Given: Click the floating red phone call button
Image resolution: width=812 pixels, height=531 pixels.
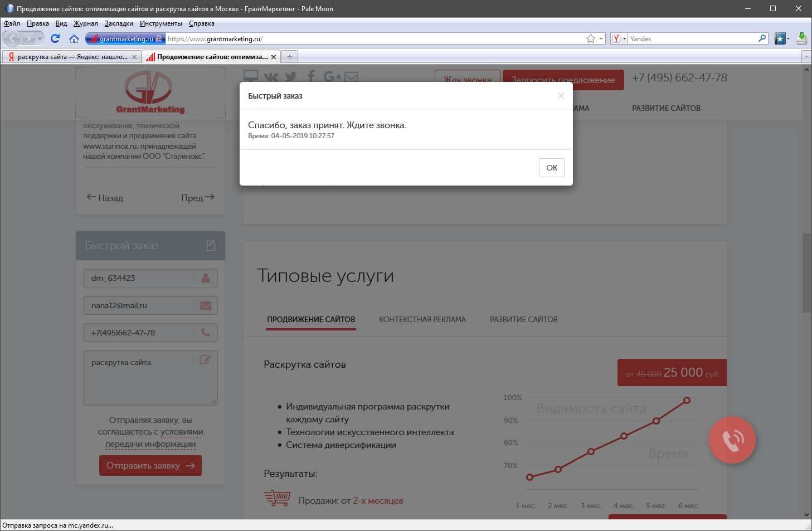Looking at the screenshot, I should point(732,440).
